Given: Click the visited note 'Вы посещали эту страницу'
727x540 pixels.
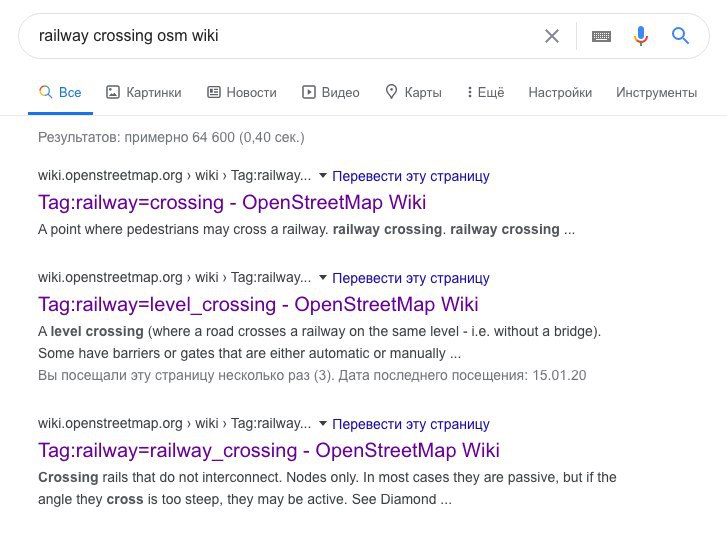Looking at the screenshot, I should [312, 375].
